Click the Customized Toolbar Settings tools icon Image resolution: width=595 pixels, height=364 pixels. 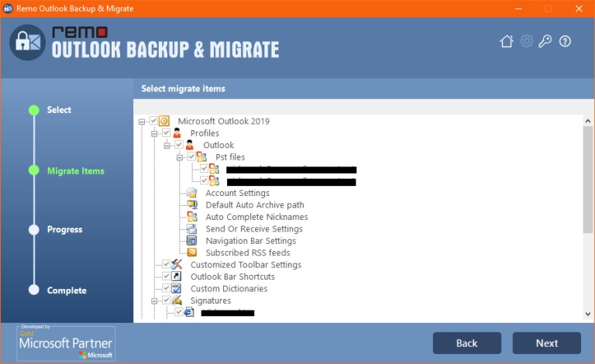point(177,264)
